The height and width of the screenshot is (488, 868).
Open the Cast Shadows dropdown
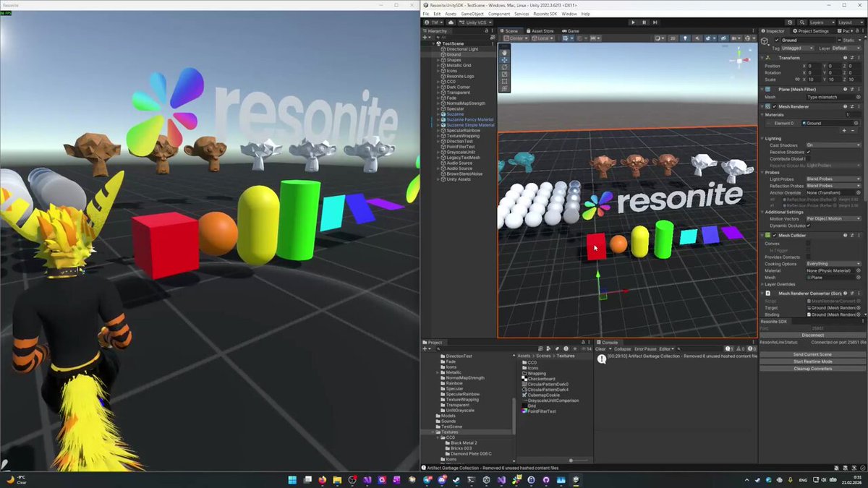click(x=833, y=145)
